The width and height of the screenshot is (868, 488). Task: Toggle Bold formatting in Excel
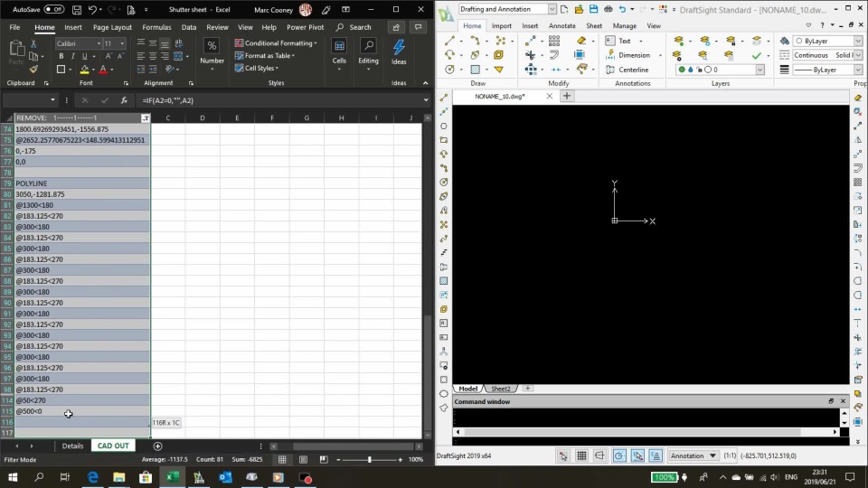[61, 56]
